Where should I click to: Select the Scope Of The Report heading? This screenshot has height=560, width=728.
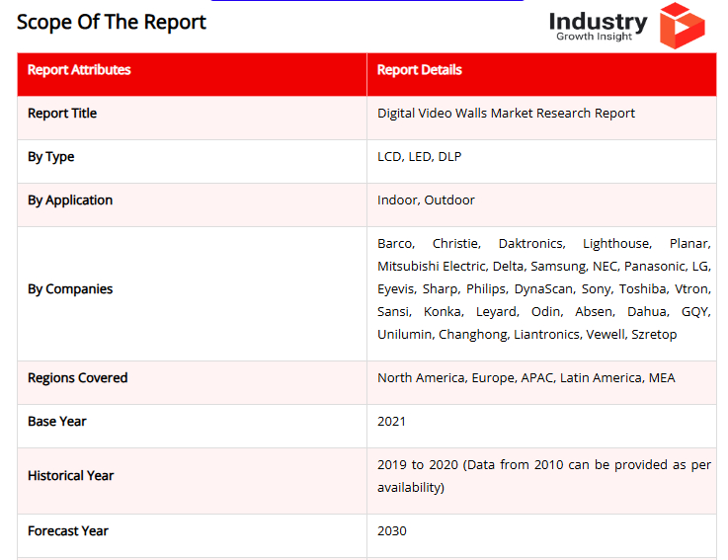tap(112, 22)
